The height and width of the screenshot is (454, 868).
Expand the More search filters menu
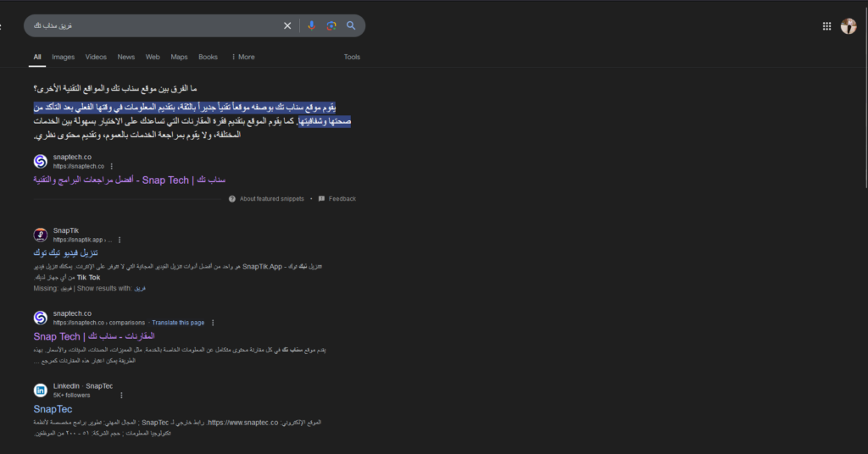point(243,57)
